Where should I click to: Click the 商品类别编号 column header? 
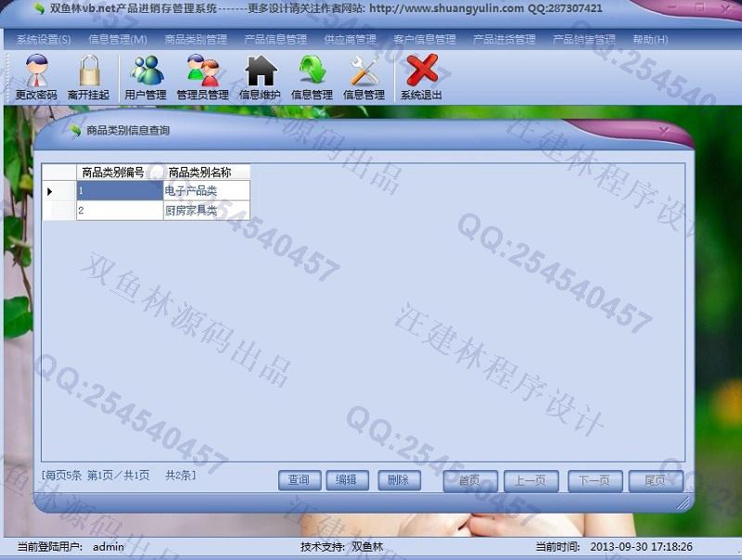(120, 172)
